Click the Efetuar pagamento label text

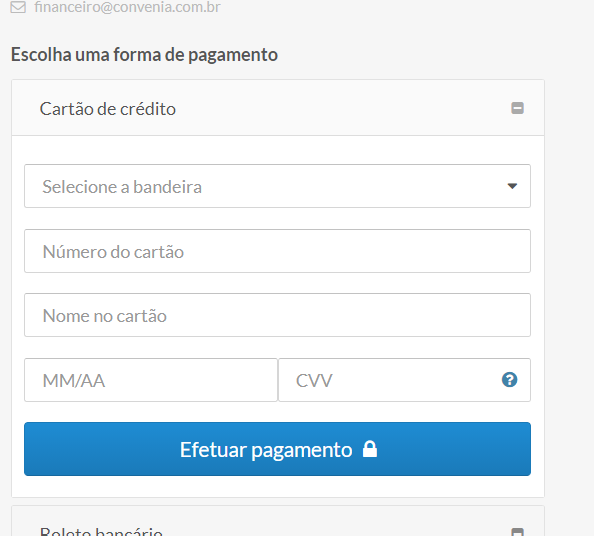click(266, 450)
